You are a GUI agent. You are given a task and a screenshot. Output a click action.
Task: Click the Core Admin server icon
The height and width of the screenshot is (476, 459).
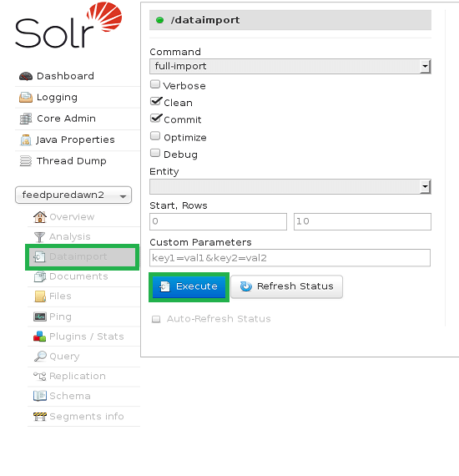click(x=26, y=119)
